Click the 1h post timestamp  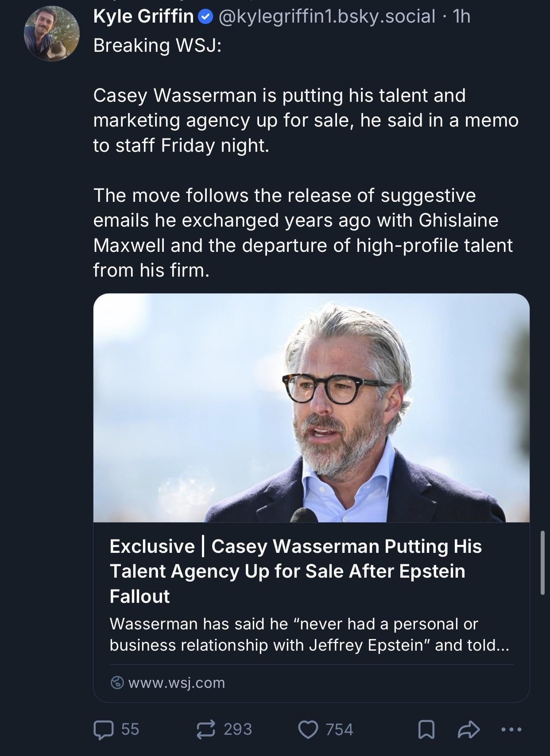pos(461,17)
